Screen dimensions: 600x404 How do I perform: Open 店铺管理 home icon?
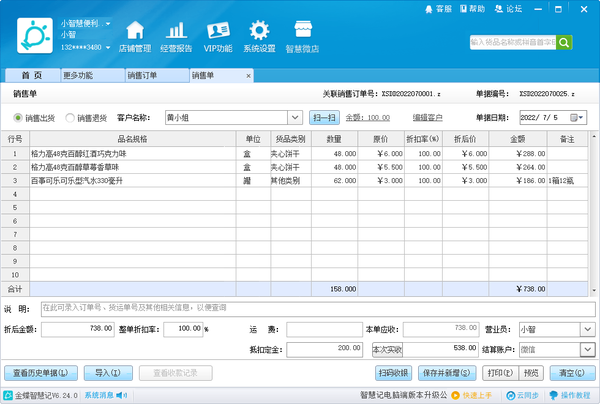[x=135, y=37]
